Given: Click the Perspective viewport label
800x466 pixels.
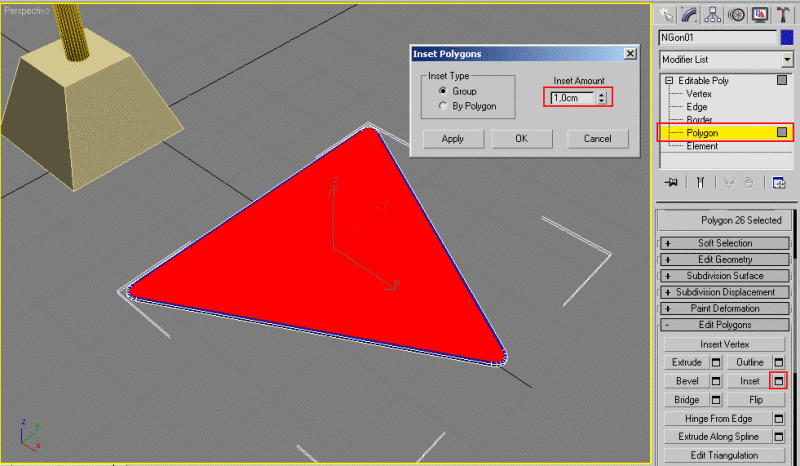Looking at the screenshot, I should click(x=27, y=11).
